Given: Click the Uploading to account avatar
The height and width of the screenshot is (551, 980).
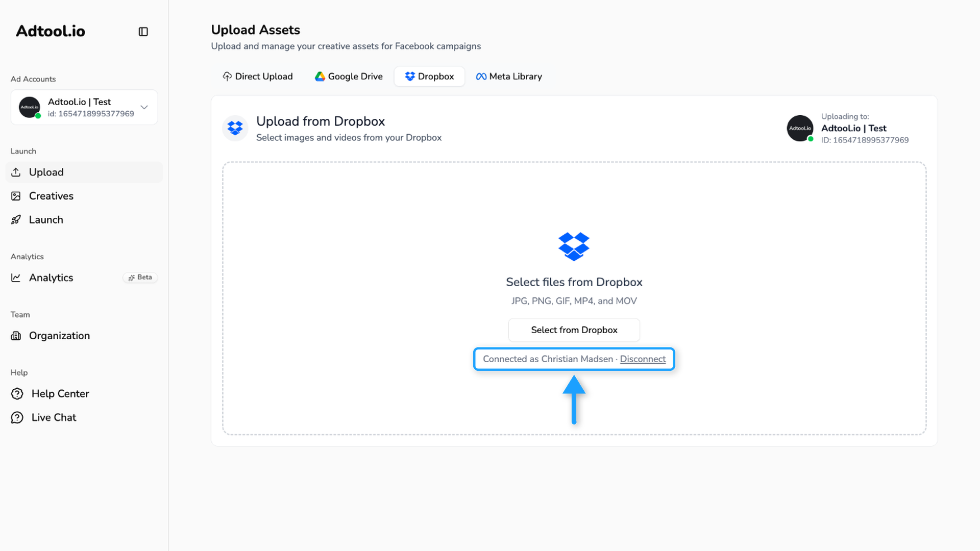Looking at the screenshot, I should [x=800, y=128].
